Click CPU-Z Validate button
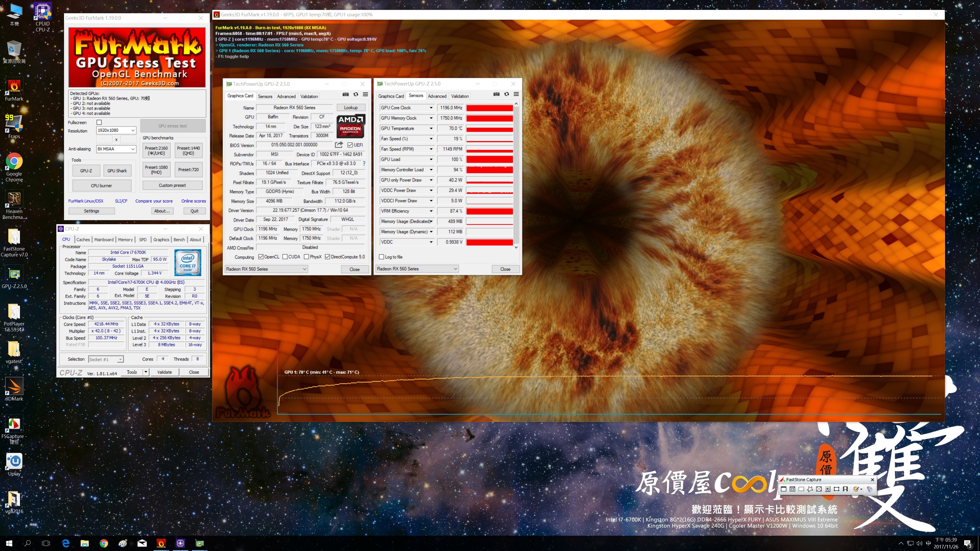Viewport: 980px width, 551px height. point(164,372)
